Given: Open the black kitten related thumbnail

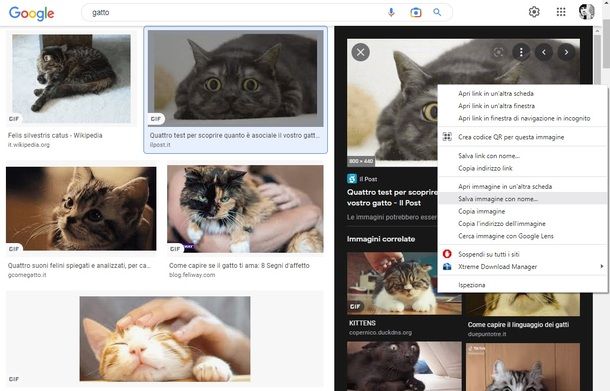Looking at the screenshot, I should pyautogui.click(x=404, y=366).
